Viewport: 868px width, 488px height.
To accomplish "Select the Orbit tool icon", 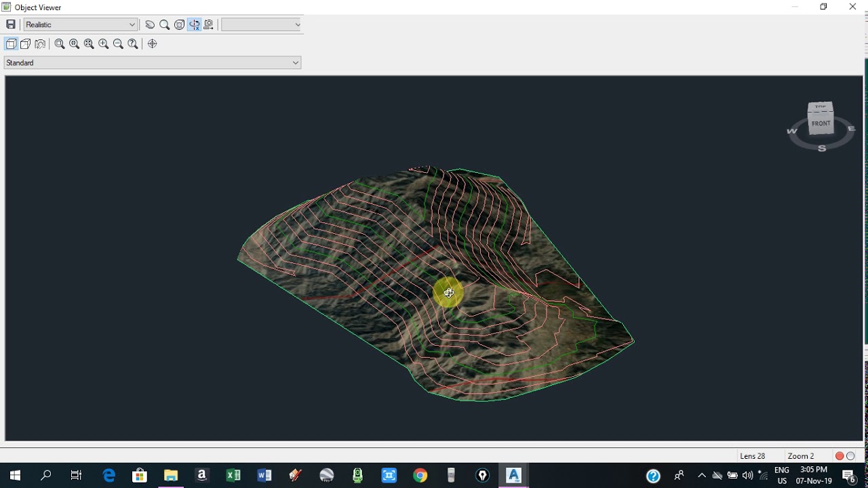I will (x=179, y=24).
